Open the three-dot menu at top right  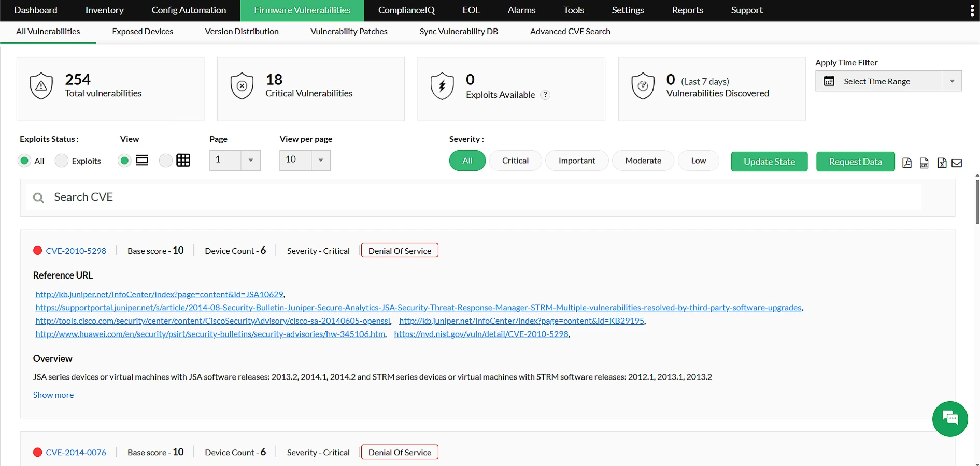pyautogui.click(x=972, y=10)
